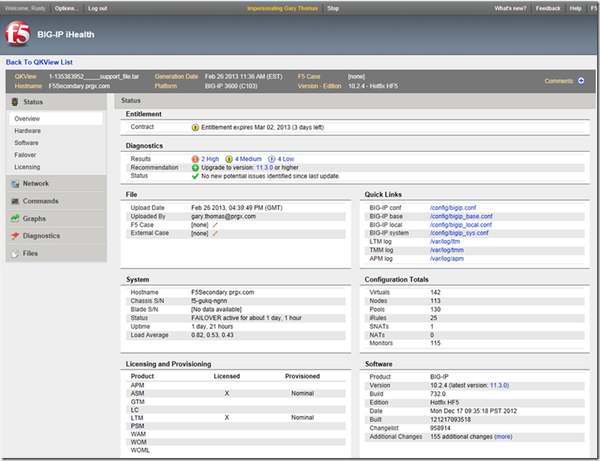Viewport: 600px width, 461px height.
Task: Click the Files icon in sidebar
Action: (14, 254)
